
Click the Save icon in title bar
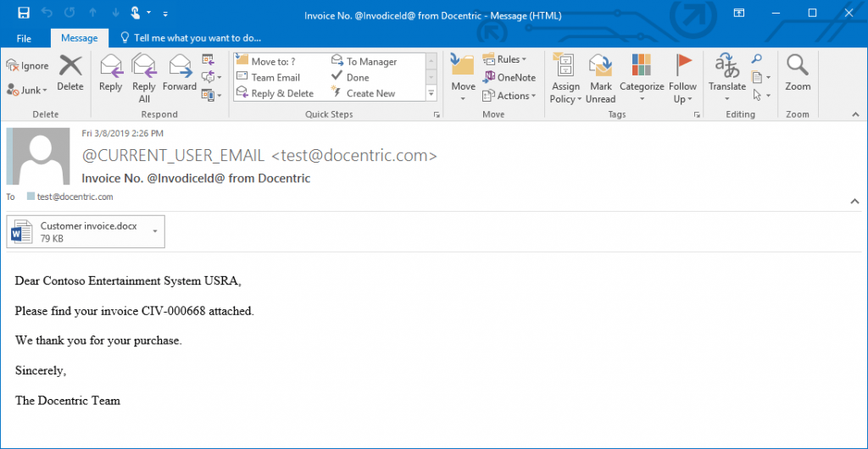click(x=23, y=14)
